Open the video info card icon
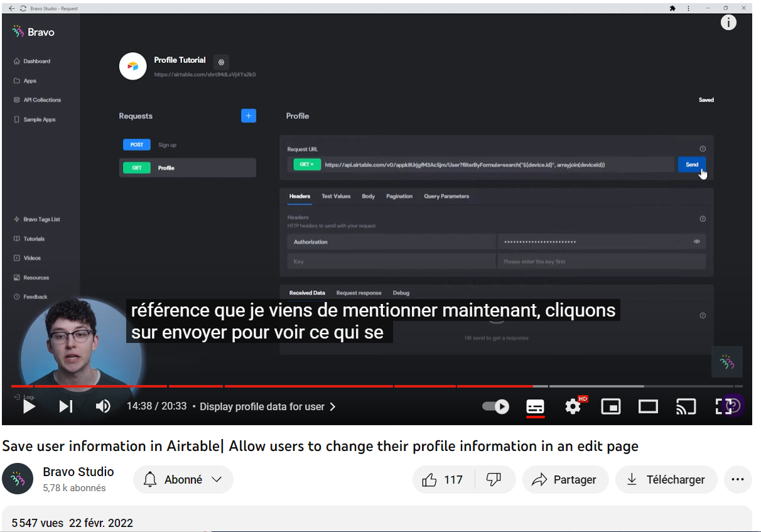761x532 pixels. pos(728,23)
